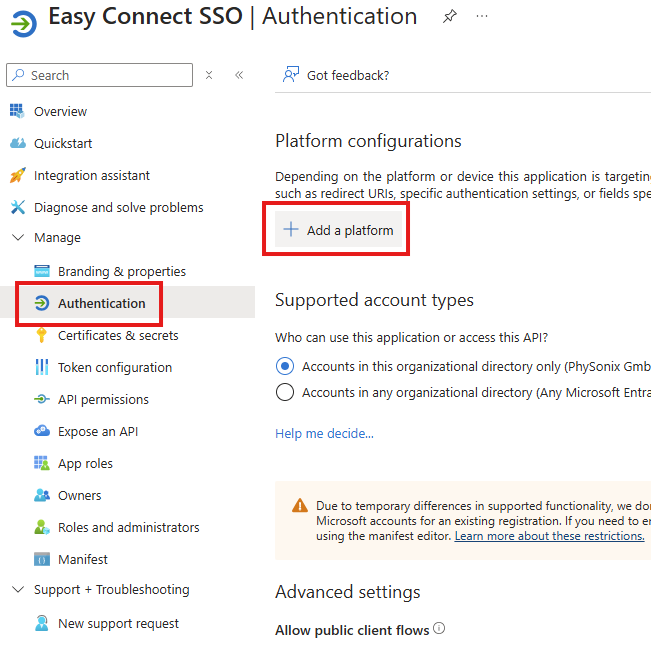Image resolution: width=651 pixels, height=645 pixels.
Task: Open the Quickstart page
Action: (63, 144)
